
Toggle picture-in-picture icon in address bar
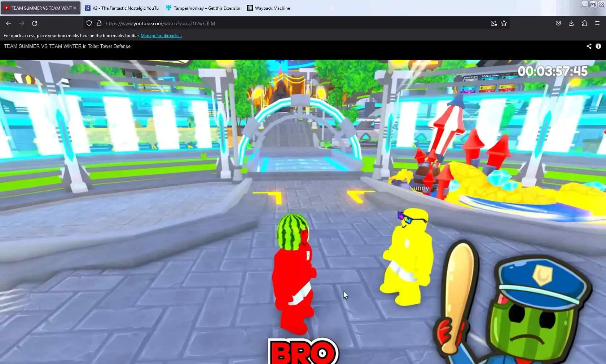(x=493, y=23)
